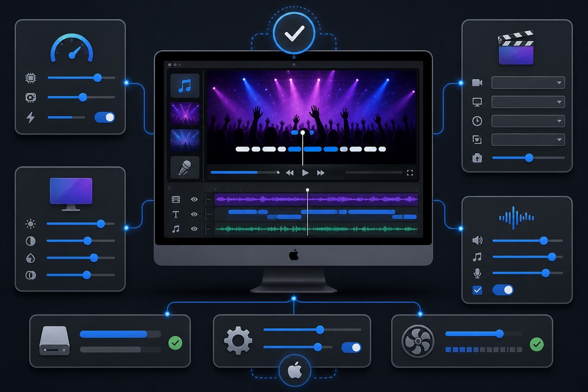Click the CPU chip icon
This screenshot has height=392, width=588.
point(30,78)
